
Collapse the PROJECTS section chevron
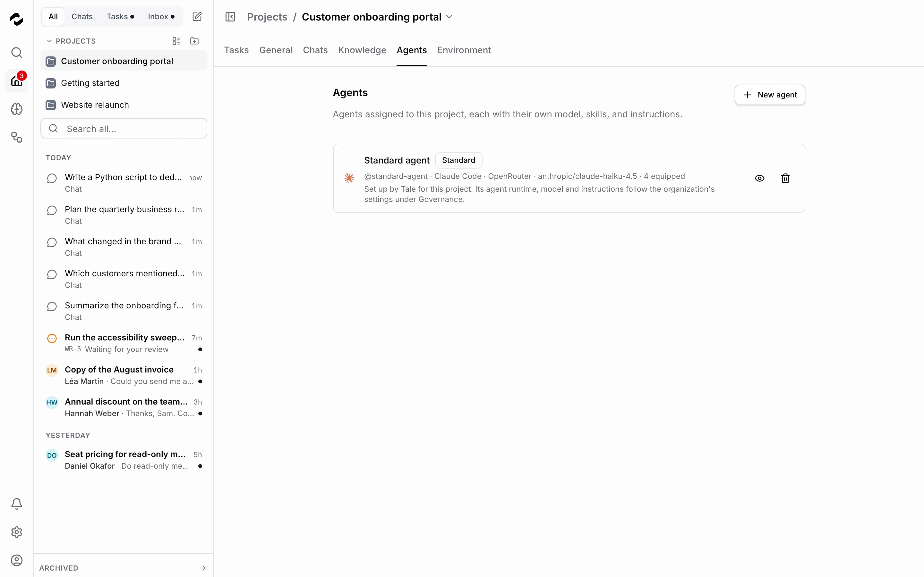[x=49, y=41]
